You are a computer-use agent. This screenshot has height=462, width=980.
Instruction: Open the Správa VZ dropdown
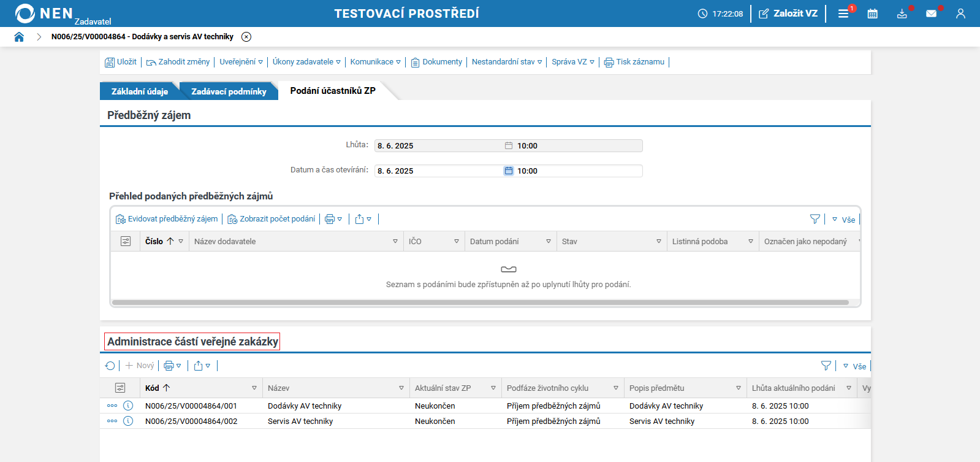point(573,62)
